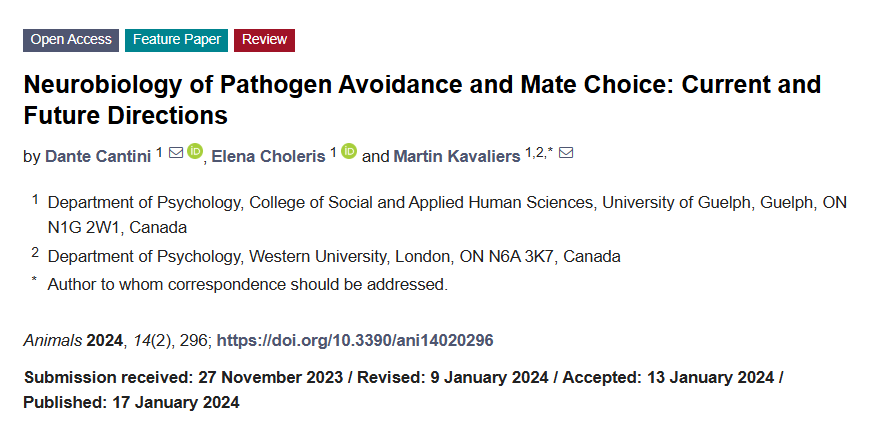Click the bold 2024 publication year
This screenshot has width=887, height=424.
tap(103, 341)
